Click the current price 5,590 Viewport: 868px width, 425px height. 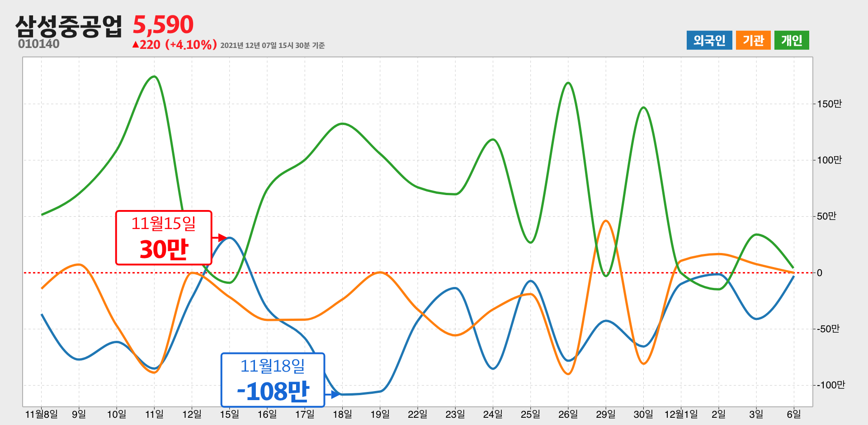(x=163, y=24)
